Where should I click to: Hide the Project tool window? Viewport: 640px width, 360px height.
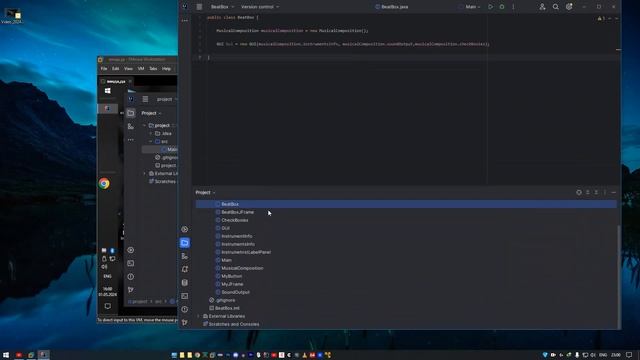click(613, 192)
